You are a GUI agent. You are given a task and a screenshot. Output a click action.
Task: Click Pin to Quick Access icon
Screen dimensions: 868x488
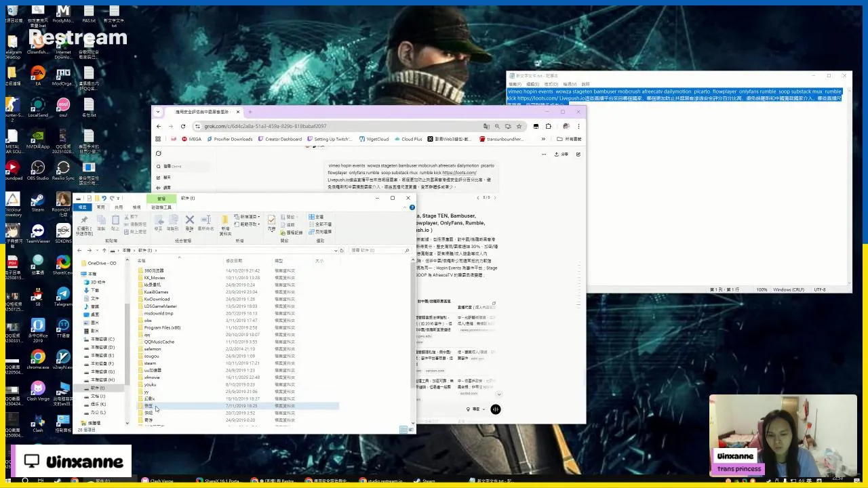tap(84, 224)
